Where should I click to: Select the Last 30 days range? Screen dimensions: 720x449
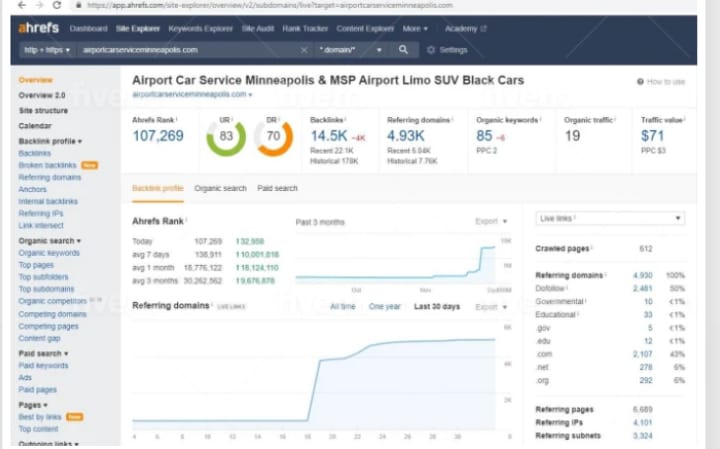pyautogui.click(x=437, y=306)
